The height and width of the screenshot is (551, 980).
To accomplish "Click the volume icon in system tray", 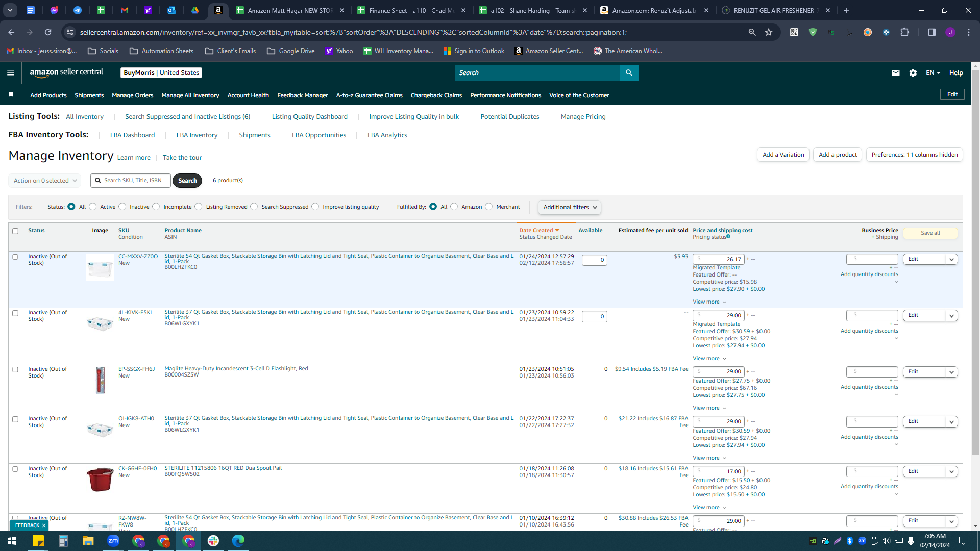I will coord(886,541).
